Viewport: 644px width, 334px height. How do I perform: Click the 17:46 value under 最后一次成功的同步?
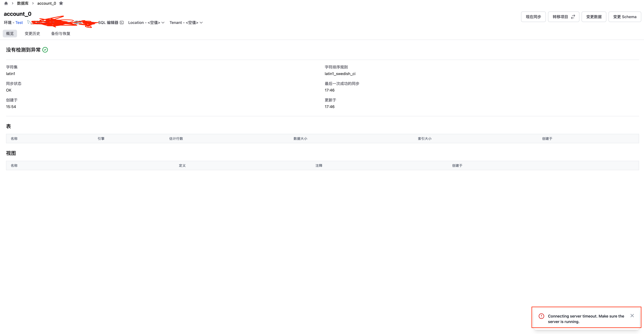tap(330, 90)
